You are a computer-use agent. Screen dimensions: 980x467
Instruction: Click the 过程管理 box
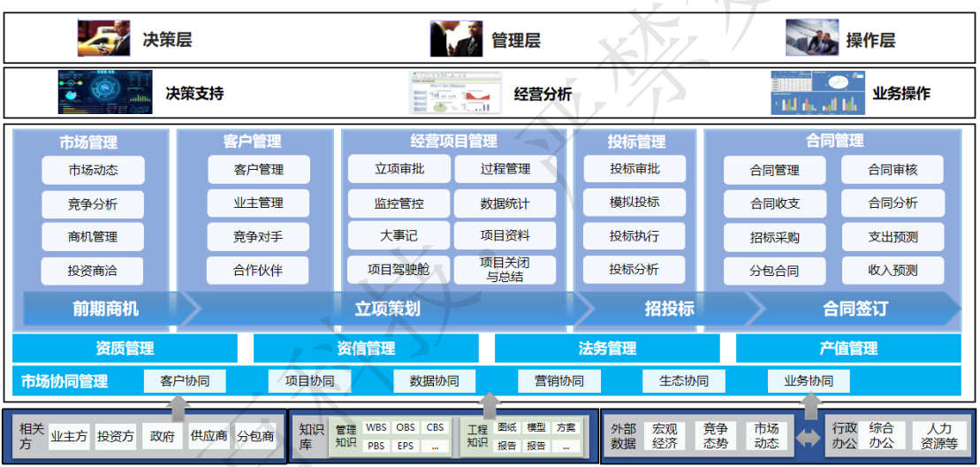coord(505,169)
